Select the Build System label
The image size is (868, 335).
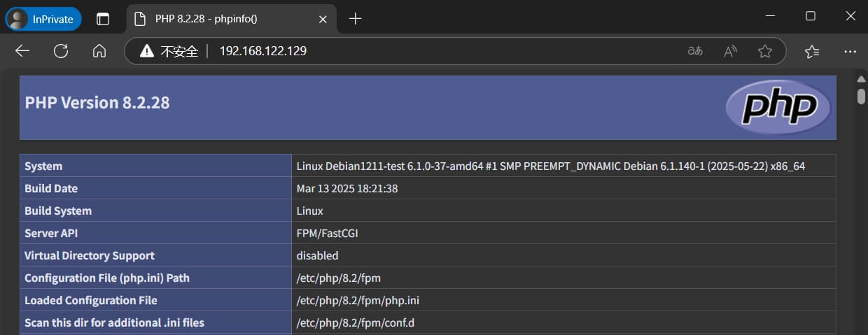click(x=58, y=211)
